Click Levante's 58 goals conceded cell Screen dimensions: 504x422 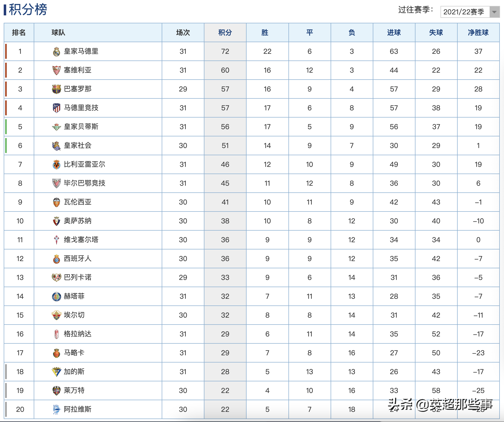click(x=436, y=391)
